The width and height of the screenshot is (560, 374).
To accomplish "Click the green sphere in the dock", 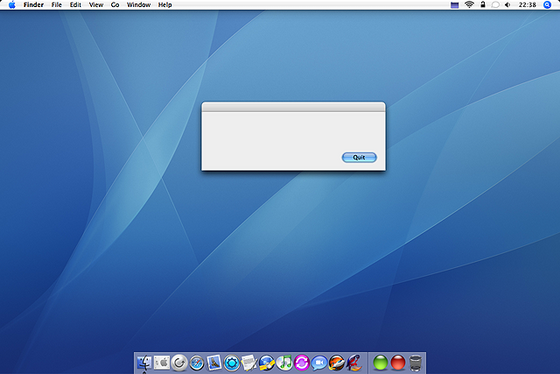I will (x=380, y=363).
